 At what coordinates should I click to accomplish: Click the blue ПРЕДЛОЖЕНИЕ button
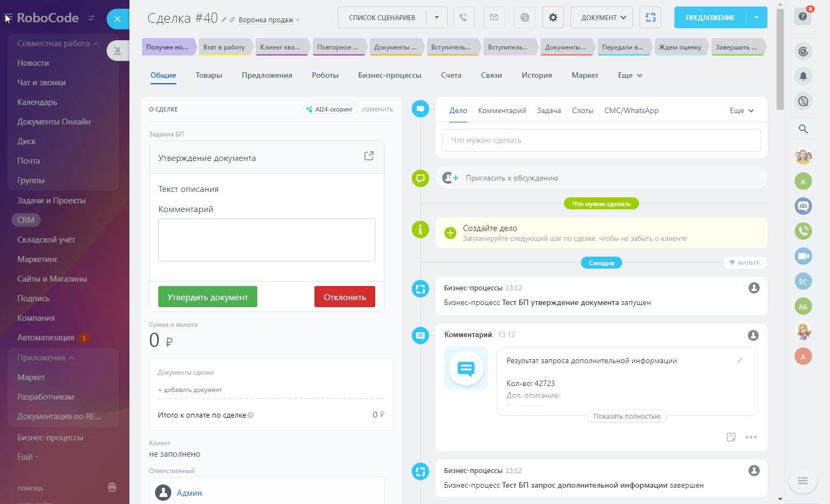[x=710, y=17]
